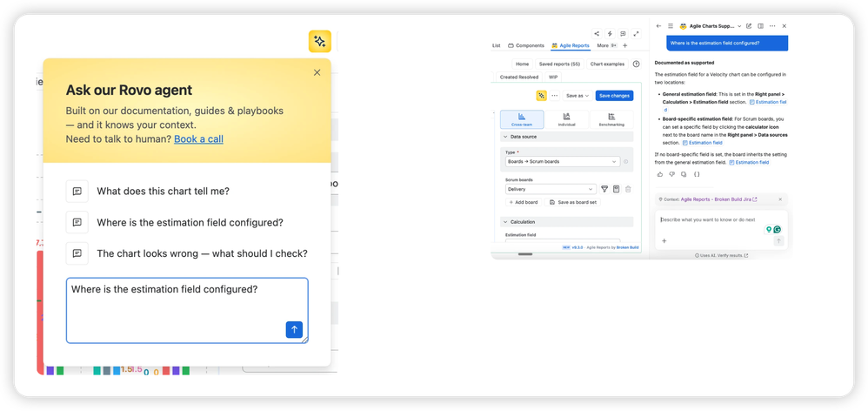
Task: Click the expand to fullscreen icon
Action: tap(637, 33)
